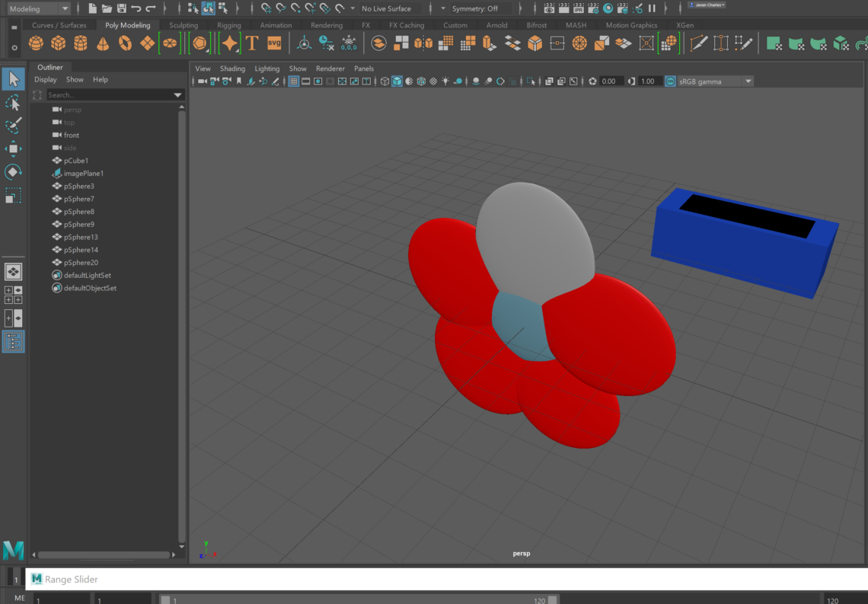Viewport: 868px width, 604px height.
Task: Select the Select tool arrow
Action: point(13,80)
